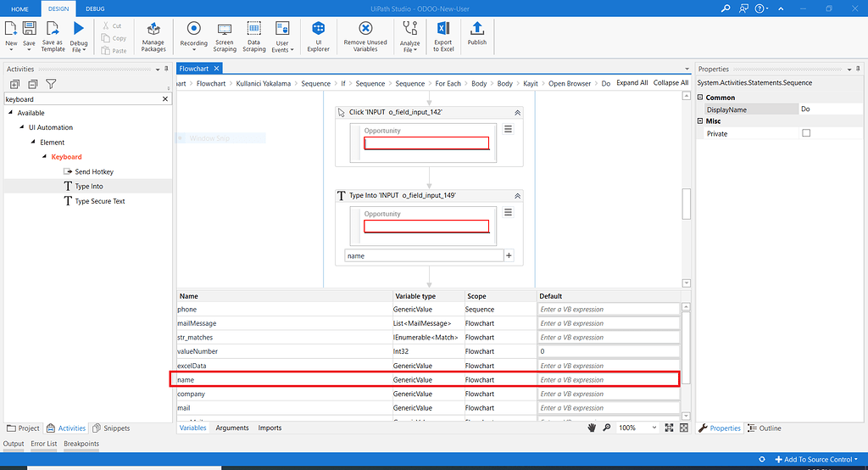Click Collapse All icon in Activities panel
The image size is (868, 470).
click(x=33, y=84)
